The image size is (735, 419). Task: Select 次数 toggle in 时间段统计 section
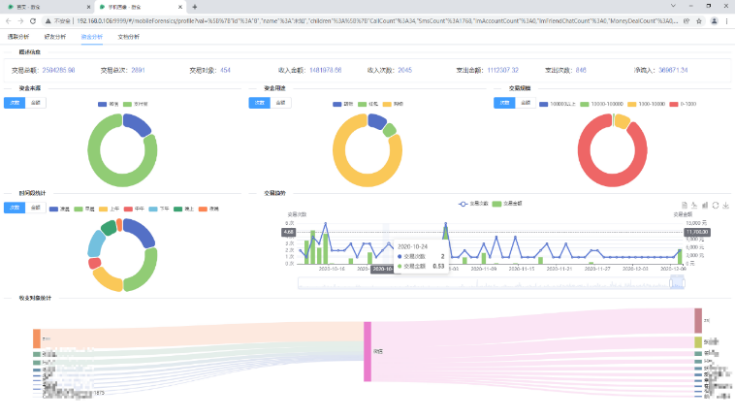coord(15,208)
